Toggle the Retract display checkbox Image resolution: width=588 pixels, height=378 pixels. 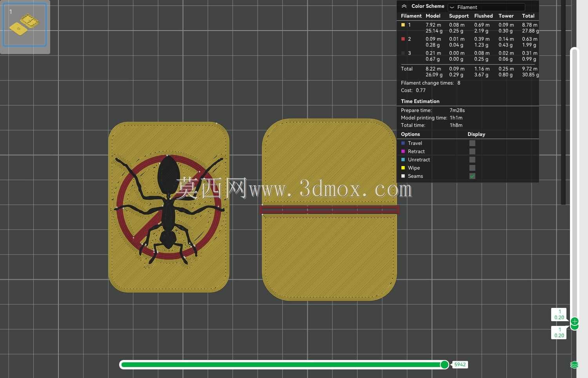tap(472, 152)
